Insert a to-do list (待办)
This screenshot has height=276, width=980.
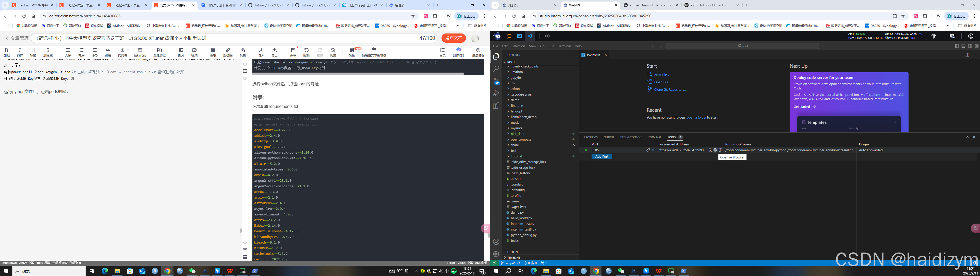point(95,52)
